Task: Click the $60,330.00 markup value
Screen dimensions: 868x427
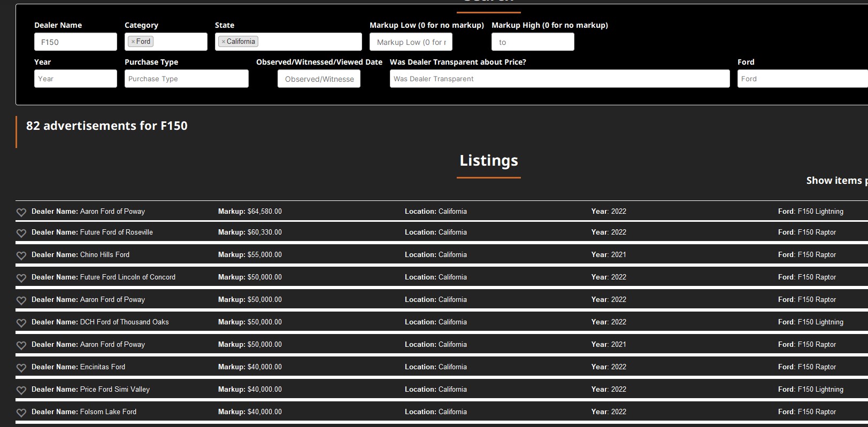Action: click(265, 232)
